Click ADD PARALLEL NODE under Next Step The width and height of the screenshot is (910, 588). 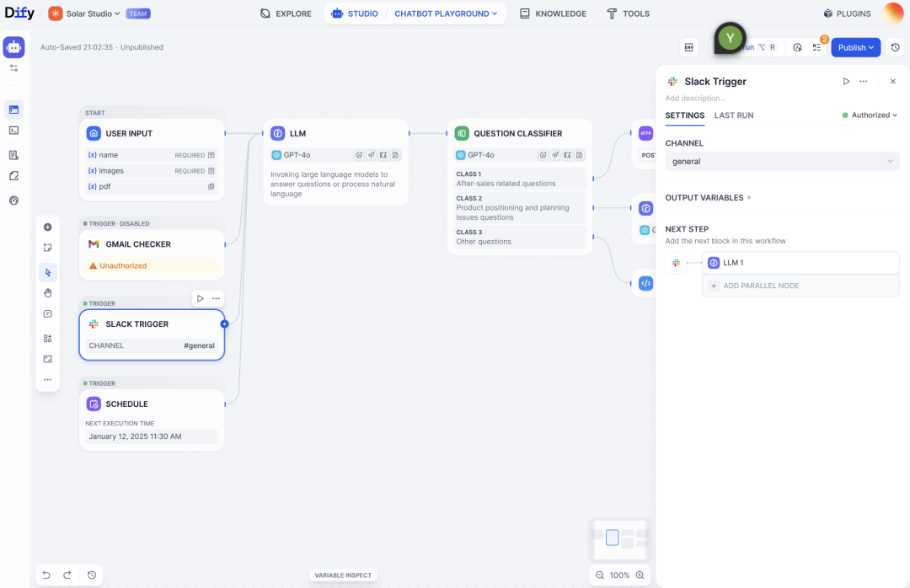(800, 286)
